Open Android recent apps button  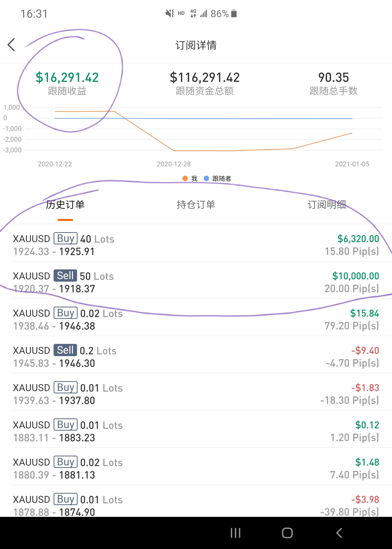(x=235, y=533)
